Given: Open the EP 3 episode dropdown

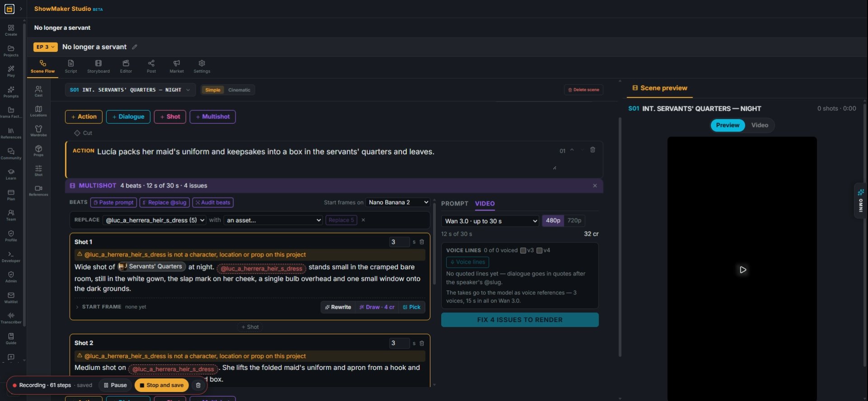Looking at the screenshot, I should (46, 47).
